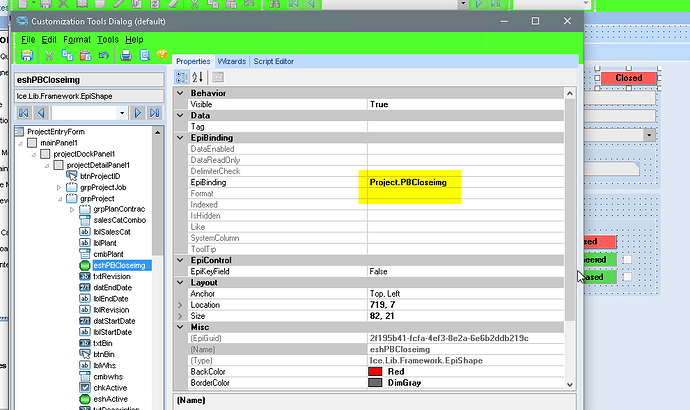Go to next control arrow

coord(138,113)
